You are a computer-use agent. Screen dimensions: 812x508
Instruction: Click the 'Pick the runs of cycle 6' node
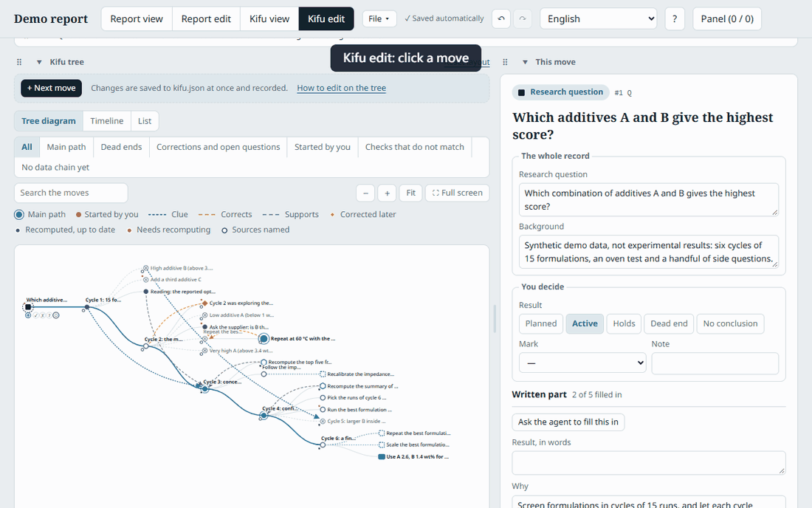pos(323,398)
